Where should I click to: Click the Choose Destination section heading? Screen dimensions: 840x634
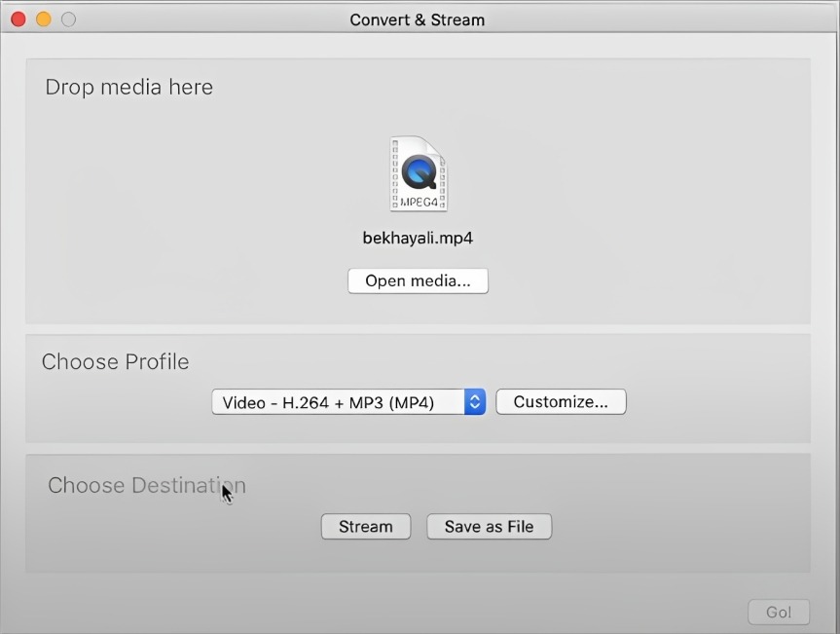pos(146,485)
